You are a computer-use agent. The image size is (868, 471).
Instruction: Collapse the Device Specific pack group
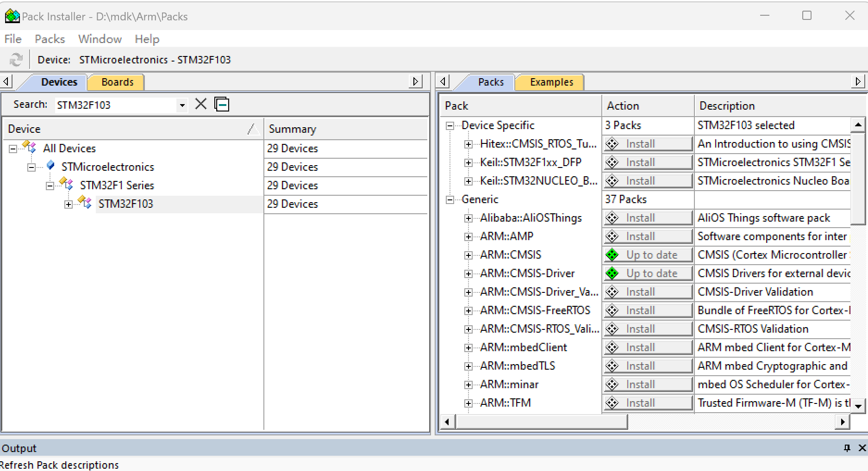450,126
